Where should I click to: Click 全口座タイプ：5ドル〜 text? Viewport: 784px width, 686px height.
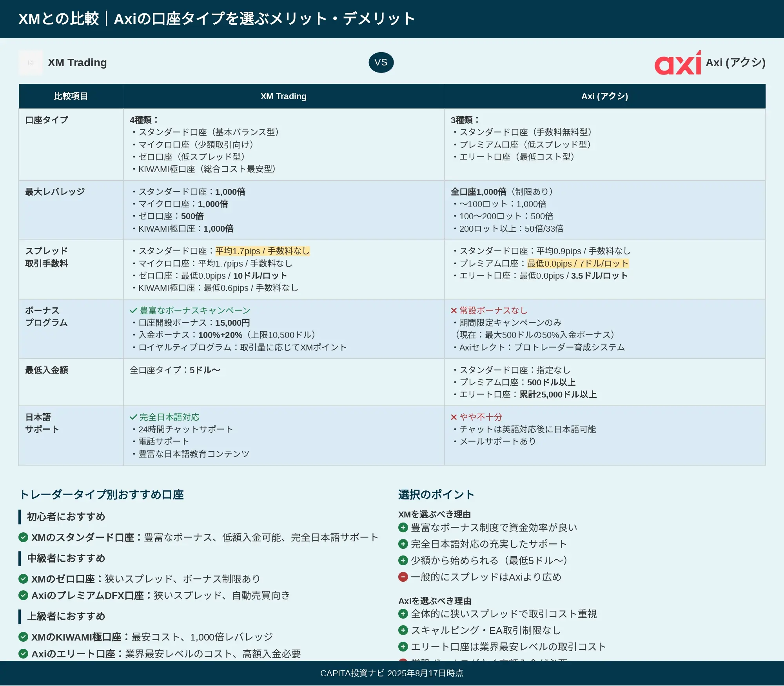[x=175, y=370]
